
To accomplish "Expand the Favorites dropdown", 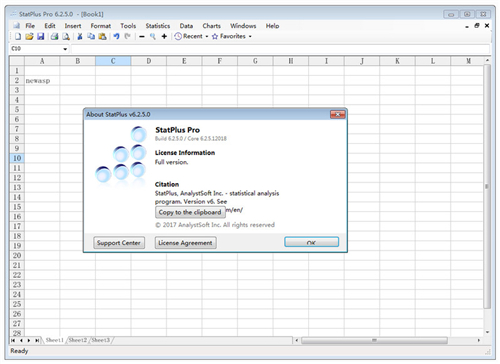I will (250, 36).
